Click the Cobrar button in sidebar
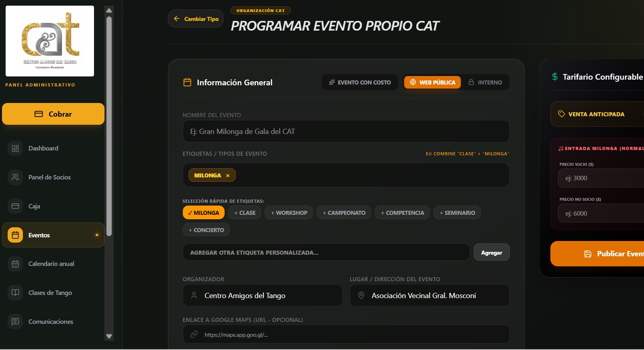 point(53,114)
